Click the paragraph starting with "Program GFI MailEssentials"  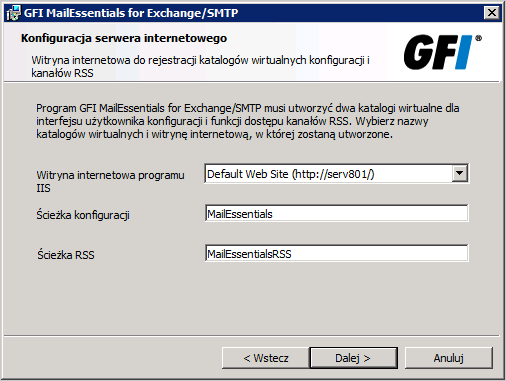(x=248, y=121)
